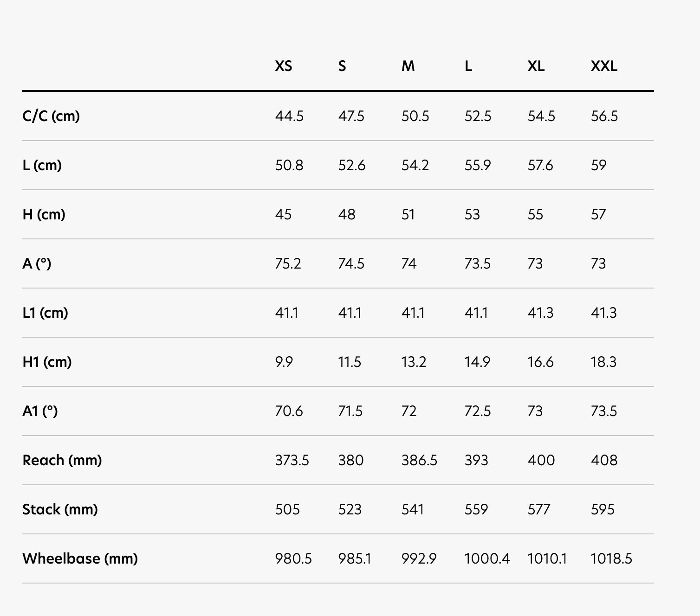Select the S size column header

coord(342,66)
